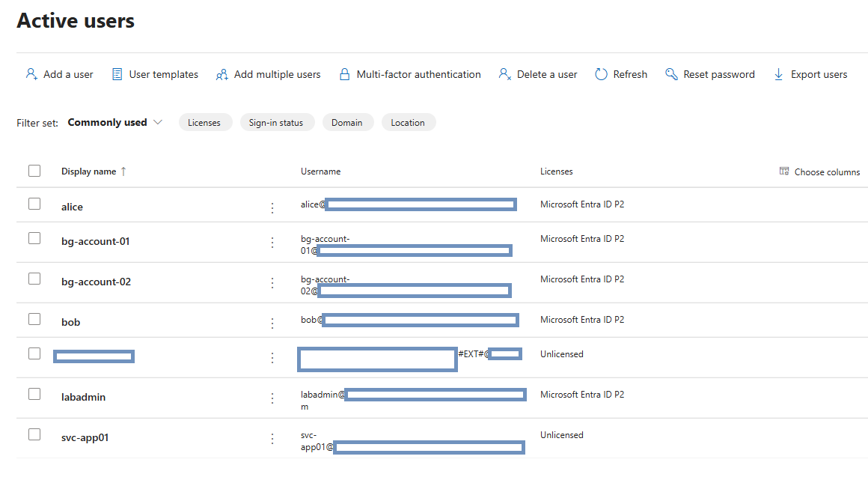Viewport: 868px width, 498px height.
Task: Open more actions menu for bg-account-02
Action: (272, 283)
